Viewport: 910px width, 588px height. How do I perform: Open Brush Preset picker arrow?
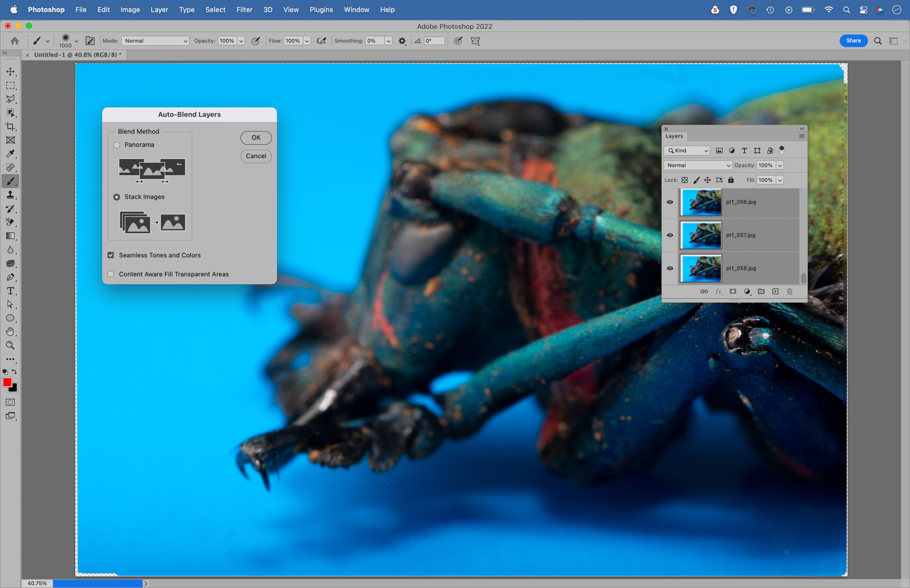76,41
